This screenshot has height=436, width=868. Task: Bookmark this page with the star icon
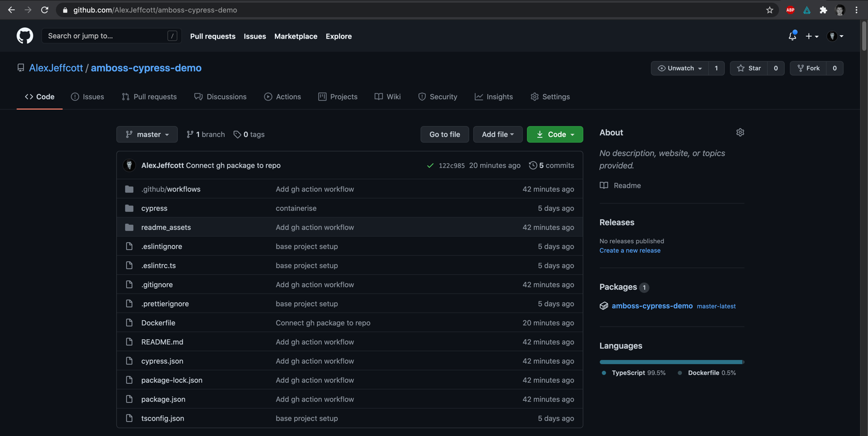click(x=769, y=10)
